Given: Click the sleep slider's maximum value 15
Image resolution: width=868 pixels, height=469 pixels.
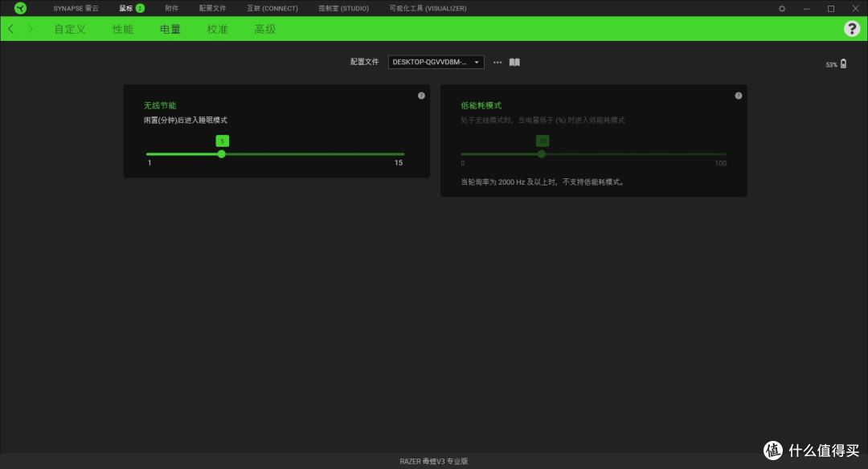Looking at the screenshot, I should (399, 162).
